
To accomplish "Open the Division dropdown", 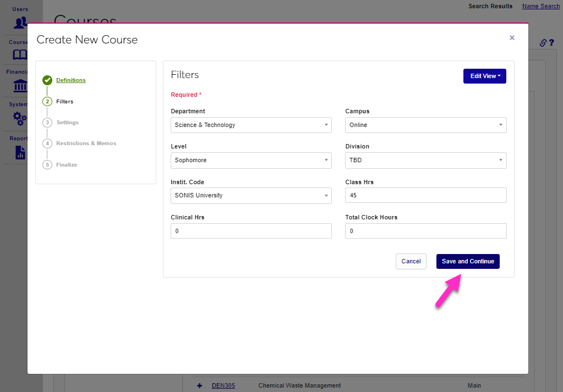I will (425, 161).
